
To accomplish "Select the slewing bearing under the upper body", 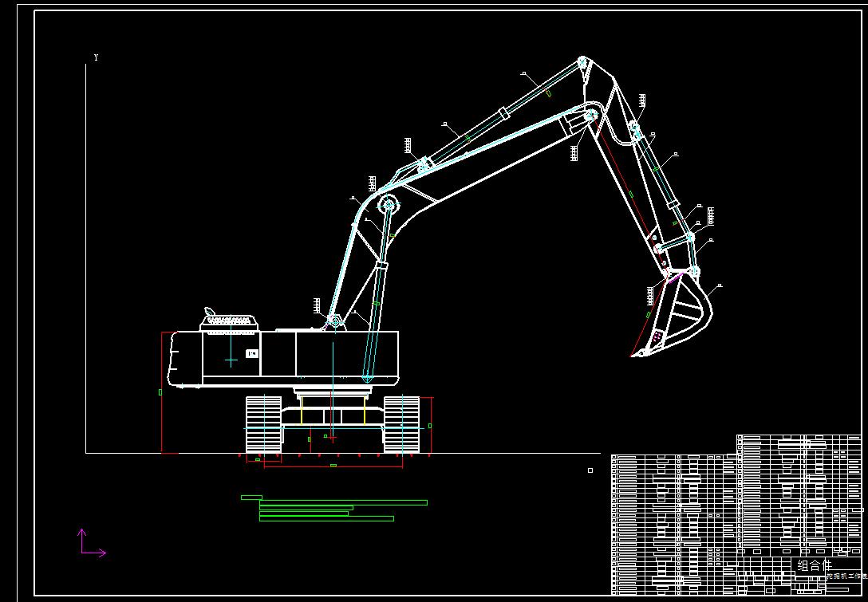I will pyautogui.click(x=332, y=392).
